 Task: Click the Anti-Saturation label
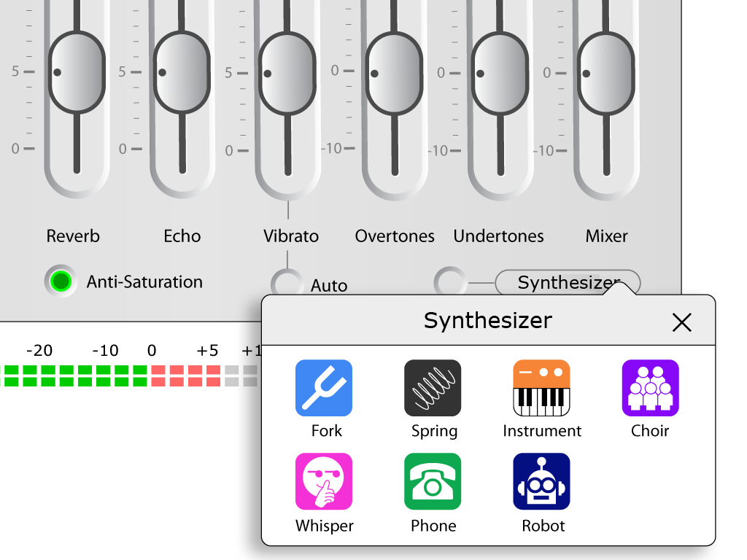(x=144, y=282)
